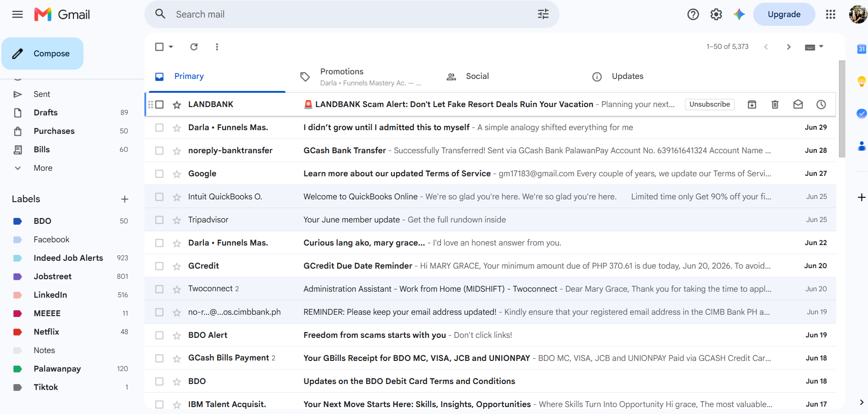
Task: Get add-ons plus icon in side panel
Action: coord(862,198)
